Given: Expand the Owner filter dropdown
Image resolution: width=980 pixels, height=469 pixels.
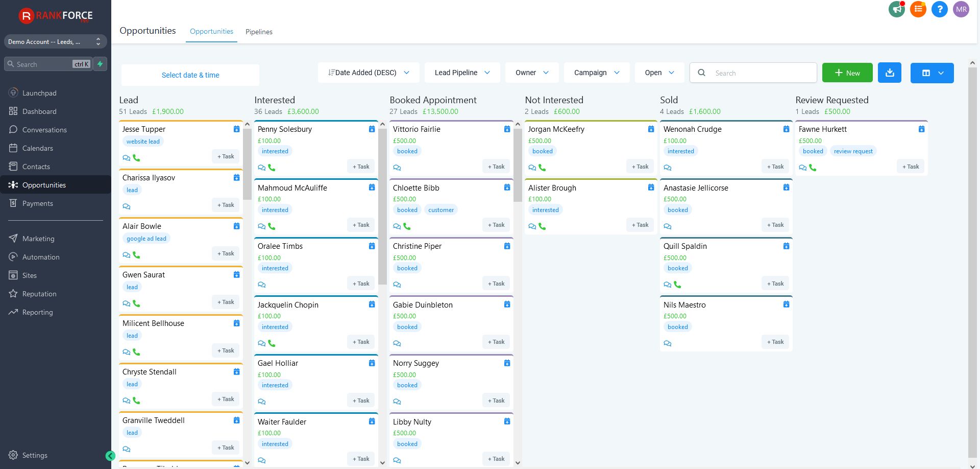Looking at the screenshot, I should click(x=532, y=73).
